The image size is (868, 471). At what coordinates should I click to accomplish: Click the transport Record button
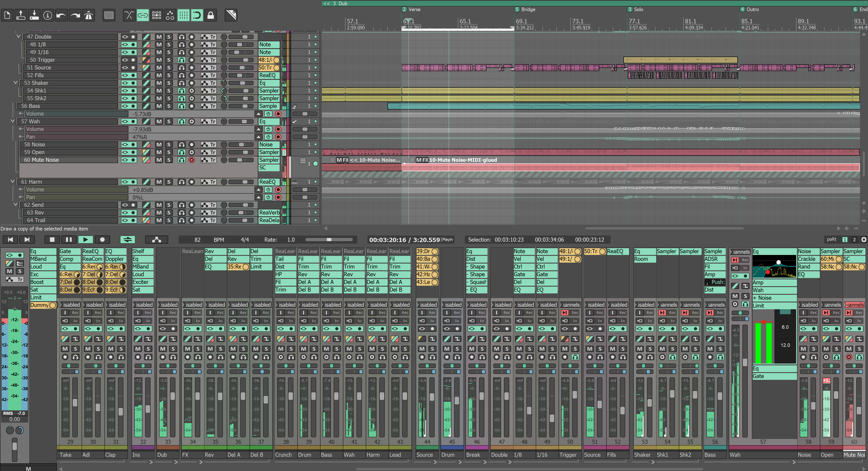click(102, 240)
